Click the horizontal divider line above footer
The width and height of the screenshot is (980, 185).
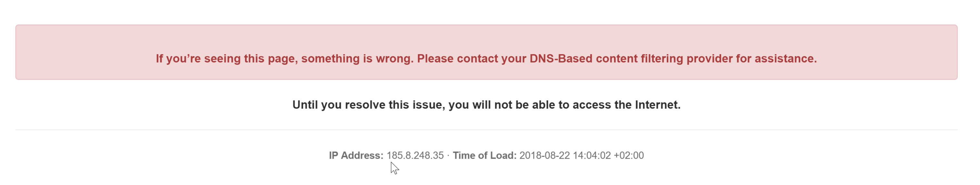coord(486,130)
